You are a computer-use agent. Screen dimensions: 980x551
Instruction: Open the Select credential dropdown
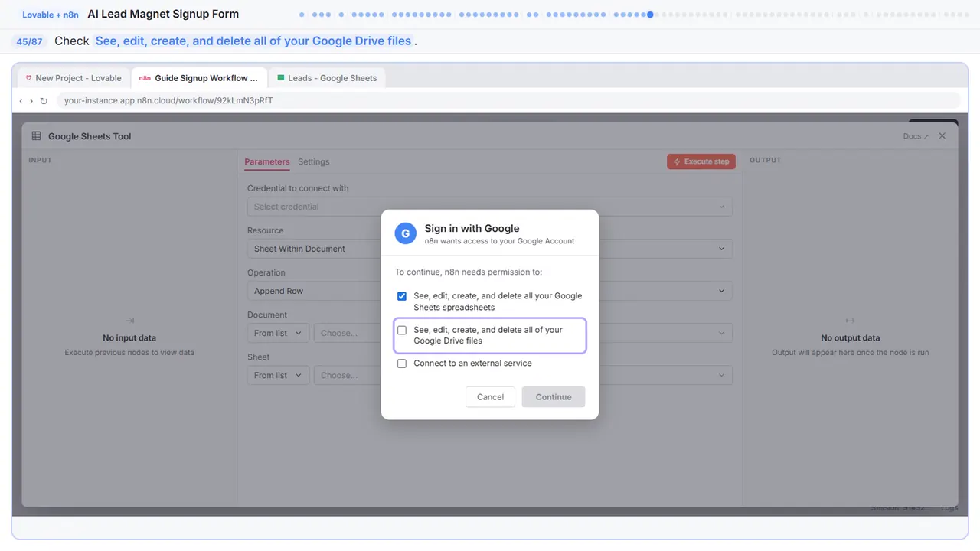490,207
